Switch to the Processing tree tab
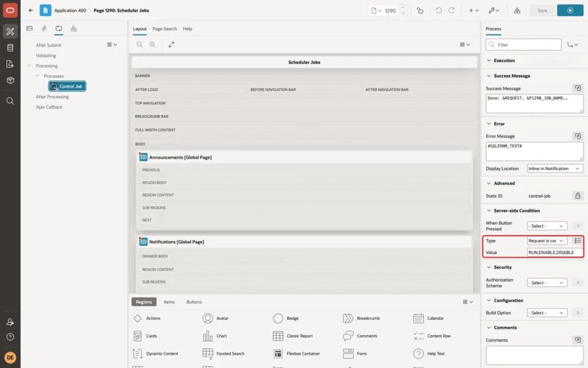 pyautogui.click(x=59, y=29)
